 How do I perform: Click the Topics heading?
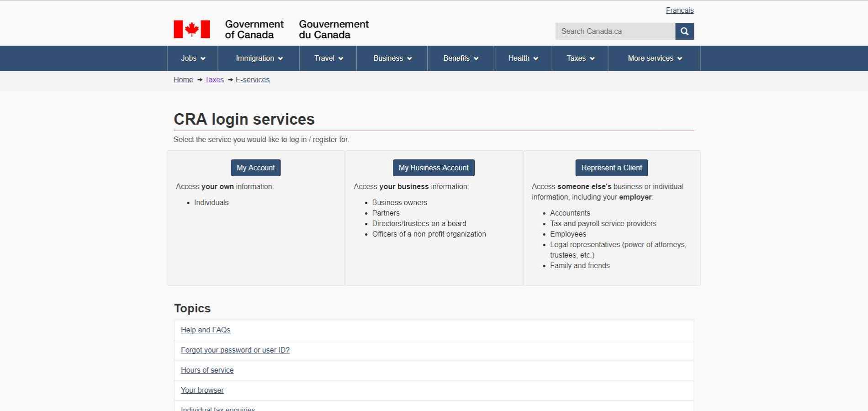192,308
